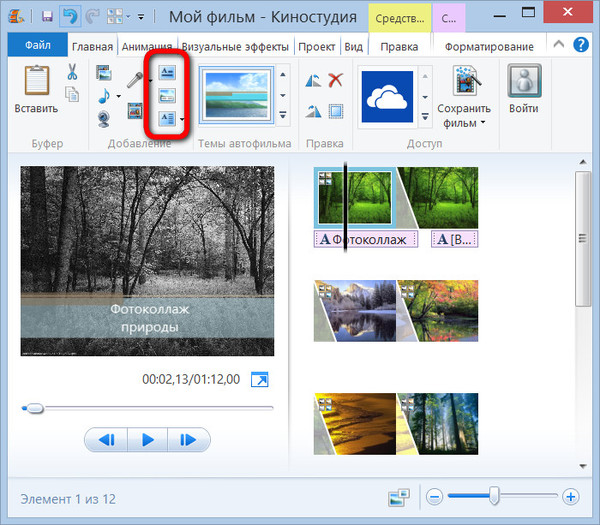Expand the Save movie (Сохранить фильм) dropdown
This screenshot has width=600, height=525.
[483, 123]
